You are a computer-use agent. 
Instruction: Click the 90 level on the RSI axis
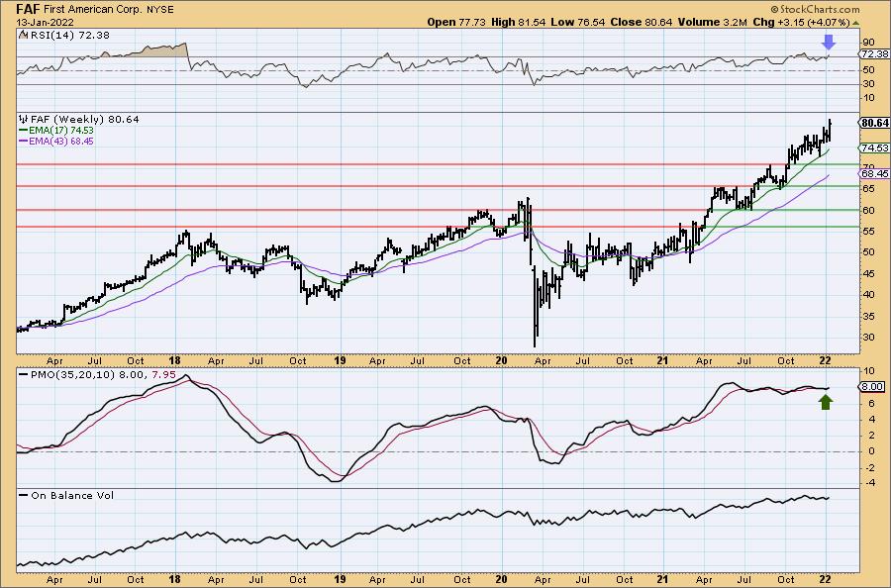point(868,42)
